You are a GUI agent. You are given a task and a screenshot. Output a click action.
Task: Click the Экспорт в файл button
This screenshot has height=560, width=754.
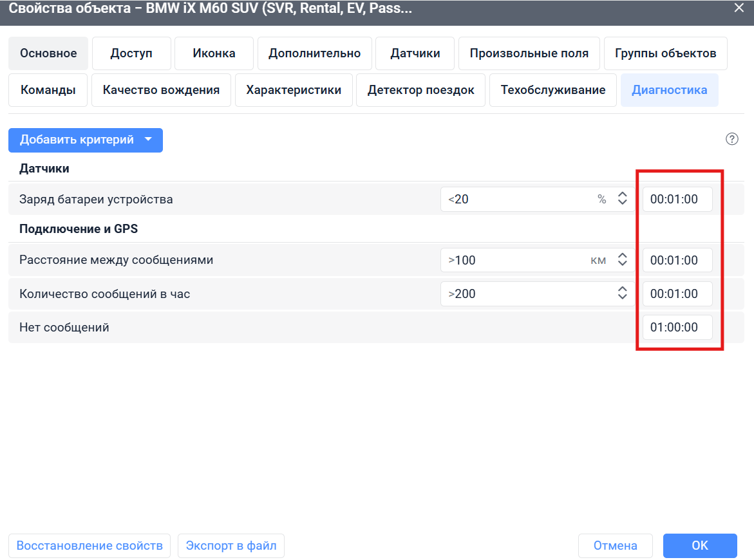[x=234, y=545]
